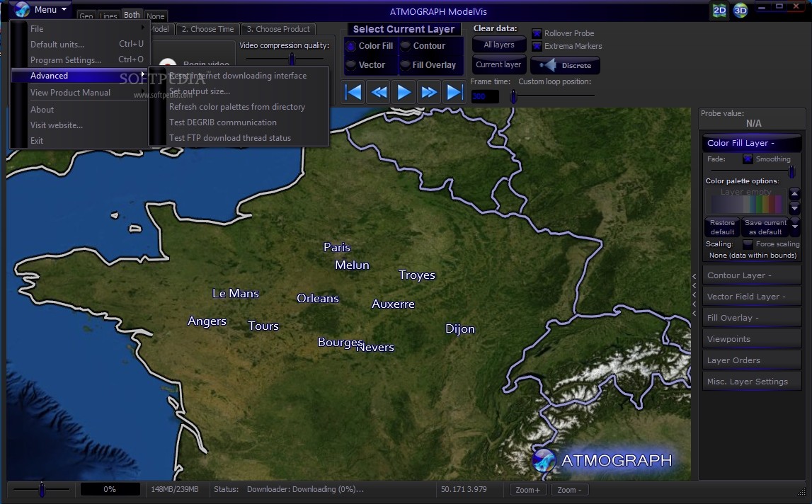Select Color Fill layer radio
This screenshot has height=504, width=812.
click(x=350, y=46)
